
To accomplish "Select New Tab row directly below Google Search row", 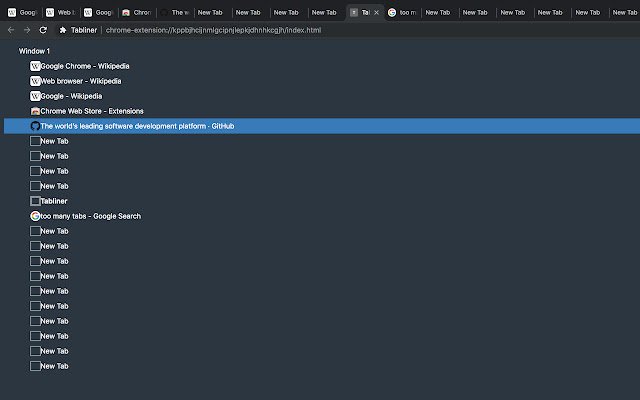I will (x=54, y=231).
